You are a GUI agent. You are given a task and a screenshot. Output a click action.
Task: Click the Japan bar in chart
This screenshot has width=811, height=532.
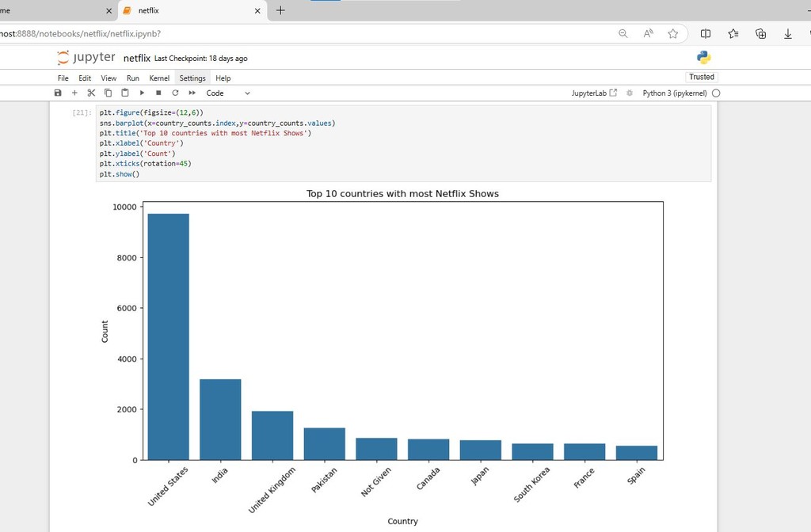(x=481, y=450)
